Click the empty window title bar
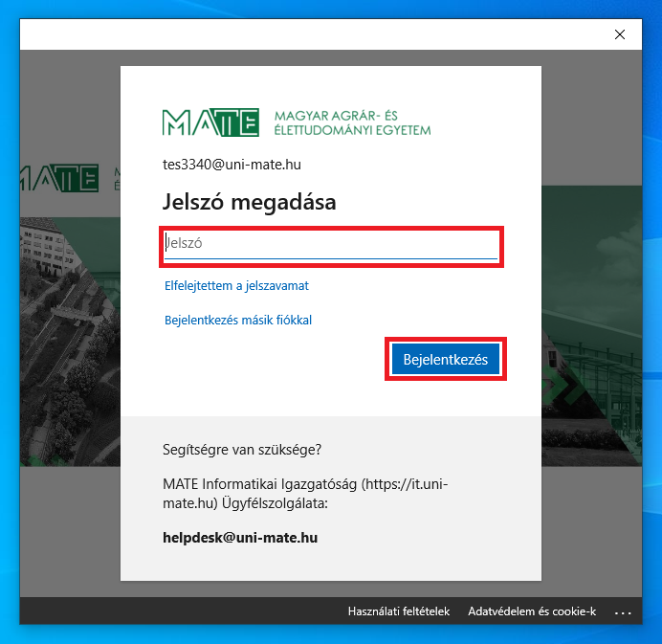Viewport: 662px width, 644px height. point(287,34)
